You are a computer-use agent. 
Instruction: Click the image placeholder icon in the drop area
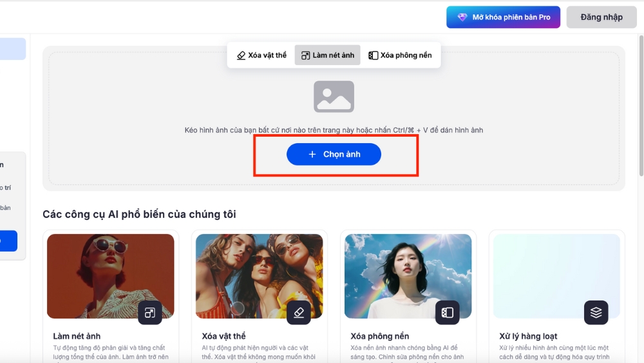click(334, 97)
